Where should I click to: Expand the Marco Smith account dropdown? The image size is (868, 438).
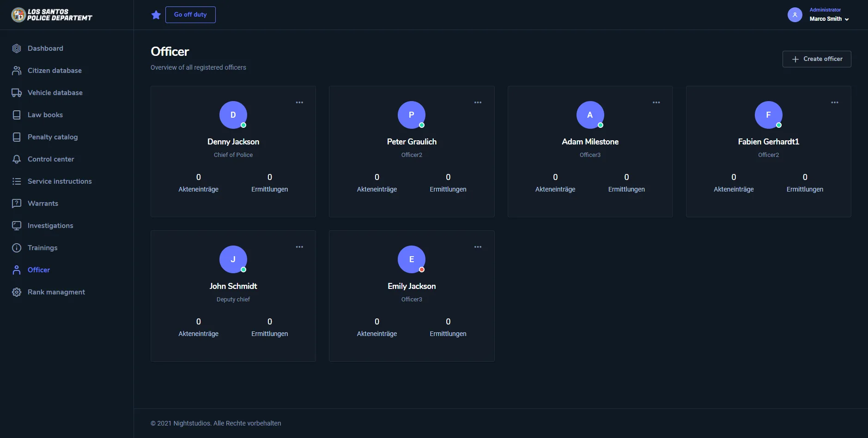[x=829, y=19]
